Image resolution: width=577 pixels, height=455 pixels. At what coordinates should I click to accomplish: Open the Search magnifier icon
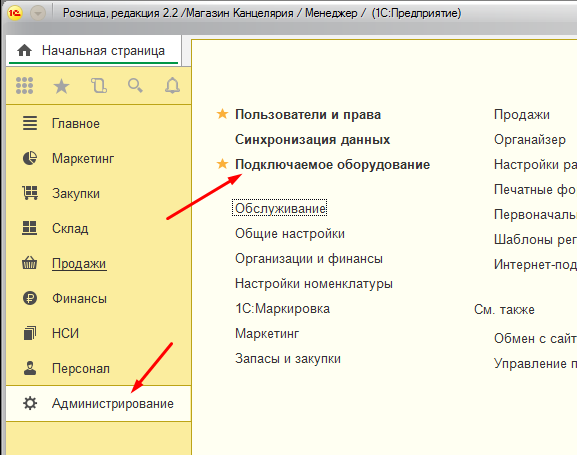pos(135,86)
